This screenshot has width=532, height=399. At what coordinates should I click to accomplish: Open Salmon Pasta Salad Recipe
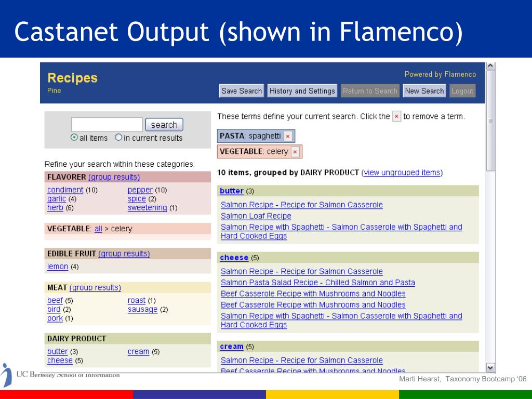[318, 282]
